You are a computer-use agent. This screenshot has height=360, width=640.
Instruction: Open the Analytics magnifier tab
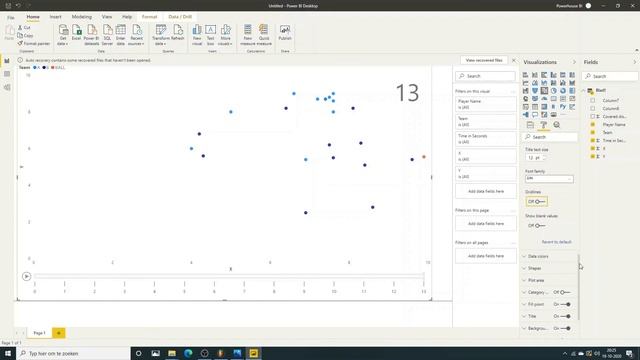point(556,125)
